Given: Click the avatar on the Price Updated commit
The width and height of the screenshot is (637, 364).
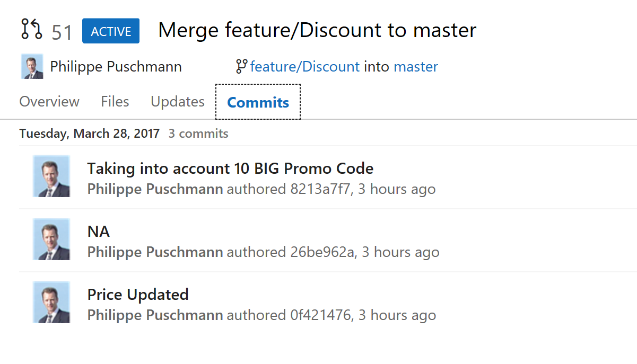Looking at the screenshot, I should click(51, 302).
